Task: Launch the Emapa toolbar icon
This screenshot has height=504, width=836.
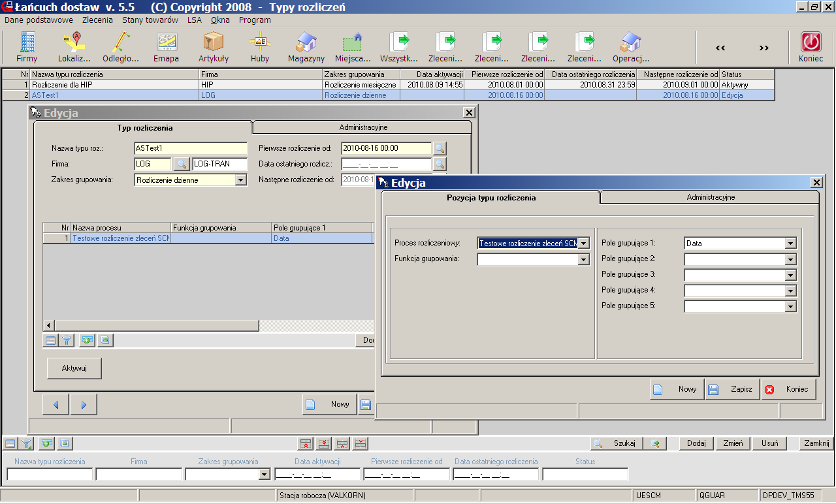Action: [167, 48]
